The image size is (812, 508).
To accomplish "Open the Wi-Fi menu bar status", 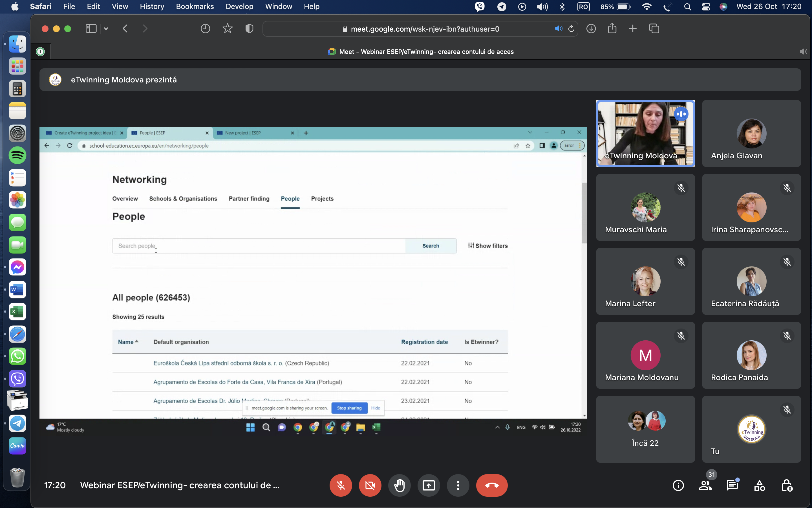I will (646, 6).
